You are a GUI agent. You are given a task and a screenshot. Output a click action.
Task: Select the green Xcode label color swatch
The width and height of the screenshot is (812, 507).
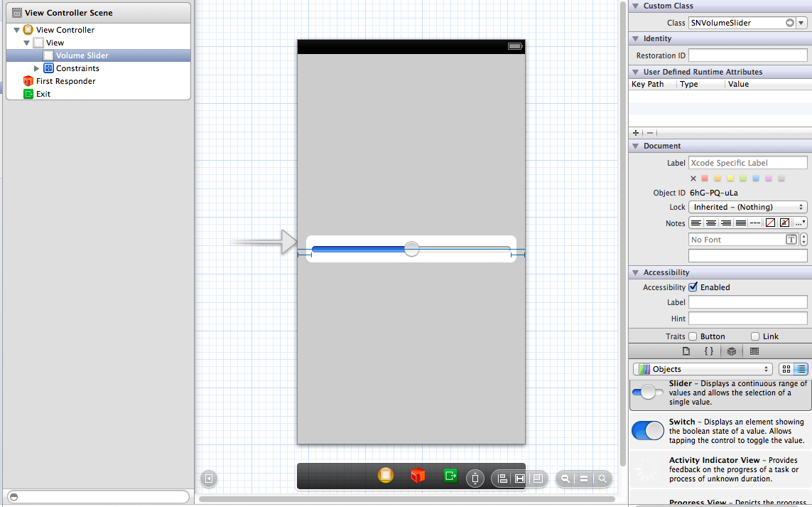pyautogui.click(x=742, y=178)
